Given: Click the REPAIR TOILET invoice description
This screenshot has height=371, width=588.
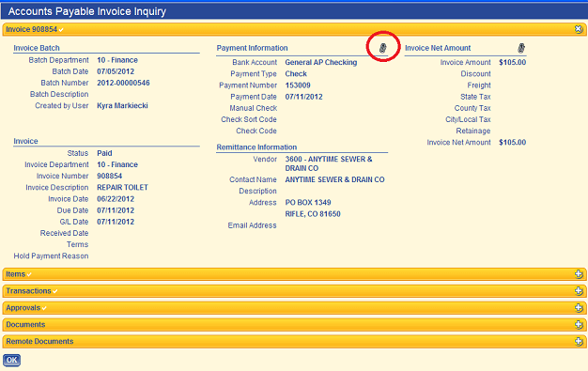Looking at the screenshot, I should [123, 187].
